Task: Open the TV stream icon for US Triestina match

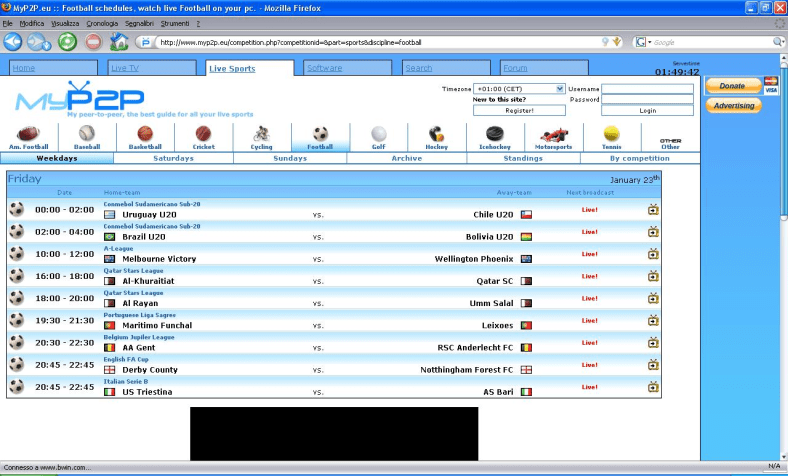Action: [653, 387]
